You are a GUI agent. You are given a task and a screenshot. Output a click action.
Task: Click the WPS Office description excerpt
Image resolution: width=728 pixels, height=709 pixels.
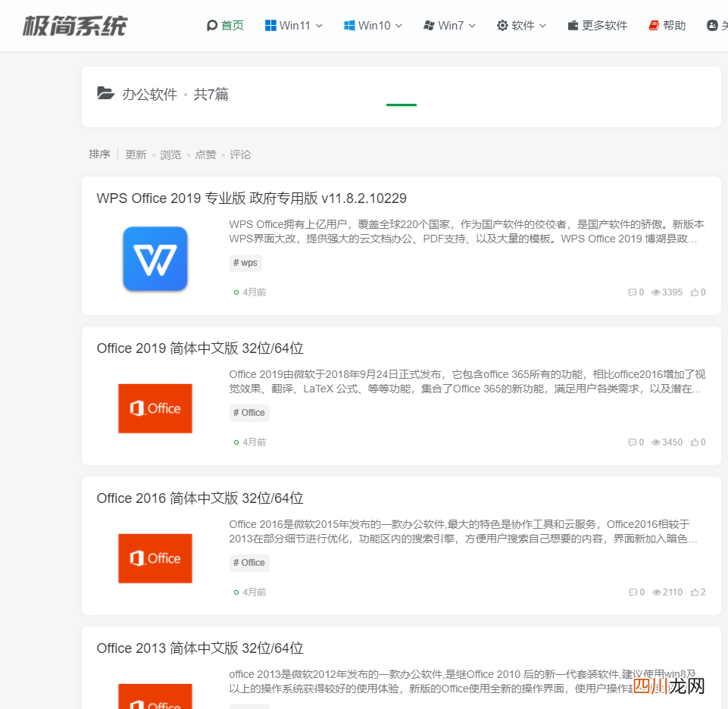pyautogui.click(x=467, y=232)
